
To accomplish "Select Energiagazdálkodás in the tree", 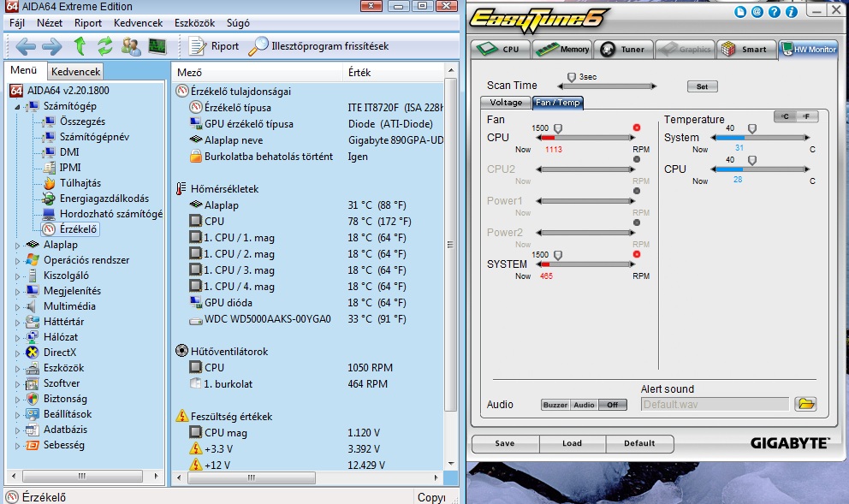I will pyautogui.click(x=104, y=199).
